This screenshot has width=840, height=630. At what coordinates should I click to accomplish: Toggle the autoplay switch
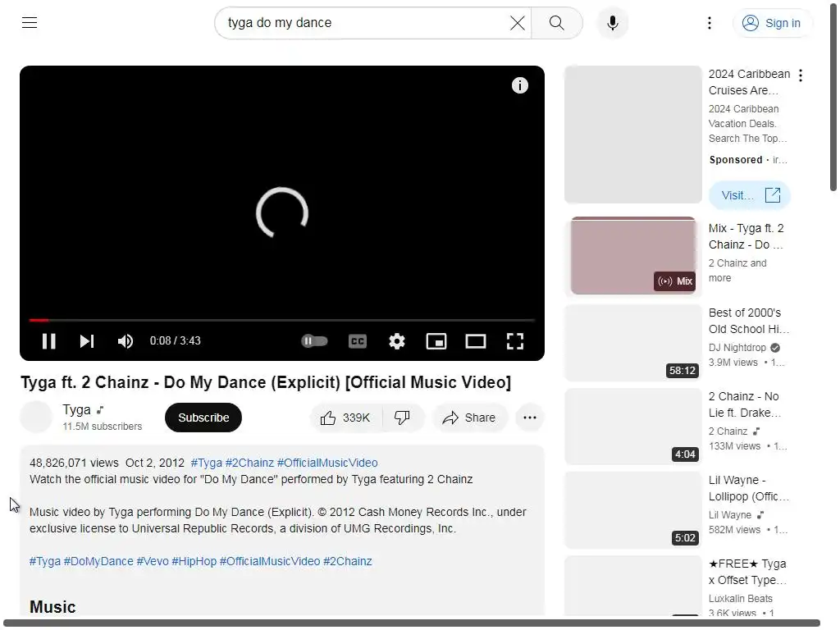[314, 341]
